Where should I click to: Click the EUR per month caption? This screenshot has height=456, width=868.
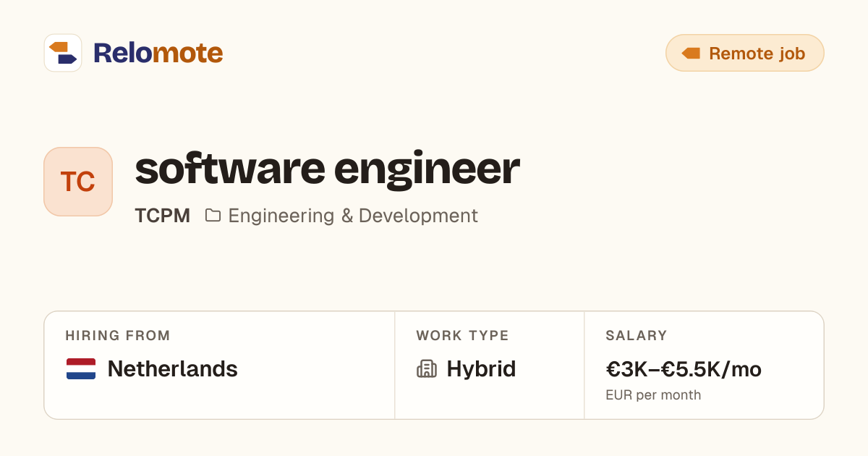(653, 395)
